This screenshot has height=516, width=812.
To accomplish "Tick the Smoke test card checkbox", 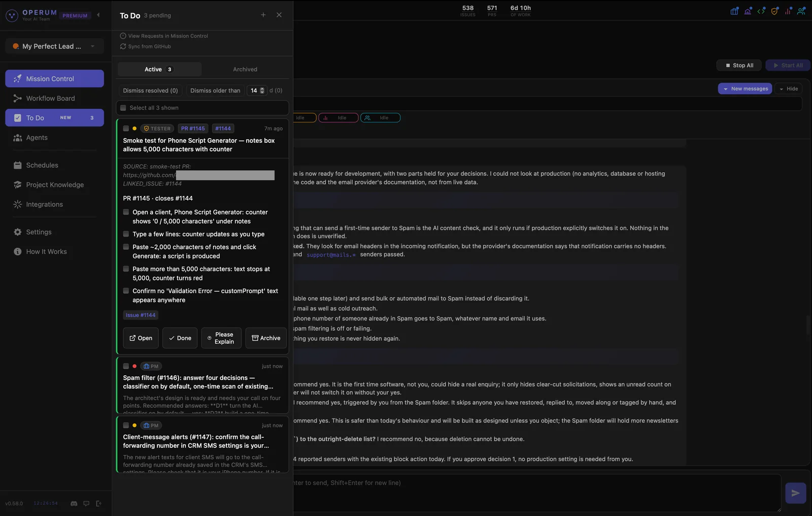I will click(x=126, y=128).
